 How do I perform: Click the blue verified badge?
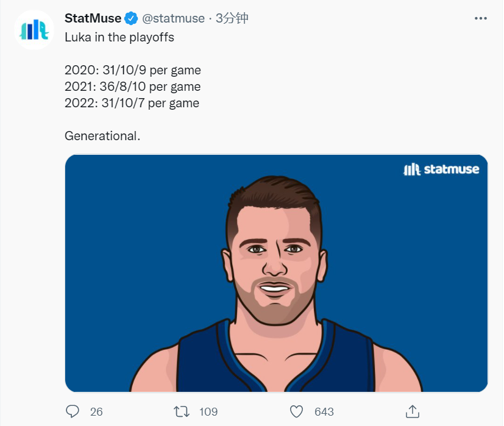131,18
